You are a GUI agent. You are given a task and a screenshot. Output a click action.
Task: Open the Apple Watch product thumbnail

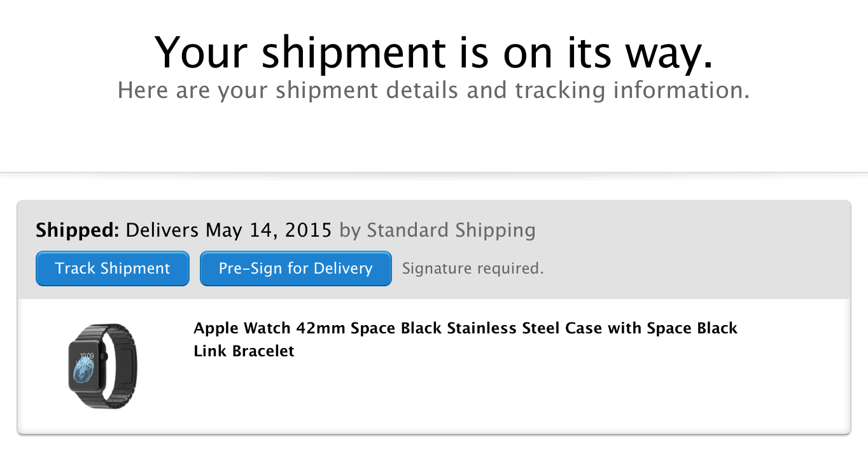coord(102,366)
